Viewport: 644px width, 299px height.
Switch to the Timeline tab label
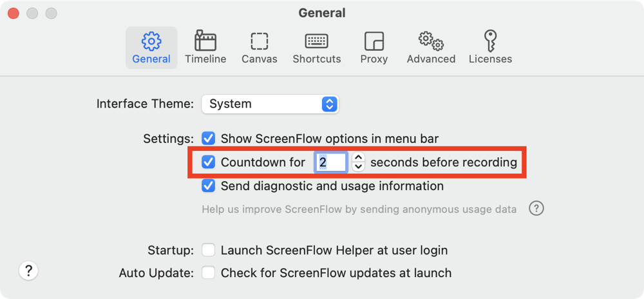(205, 59)
